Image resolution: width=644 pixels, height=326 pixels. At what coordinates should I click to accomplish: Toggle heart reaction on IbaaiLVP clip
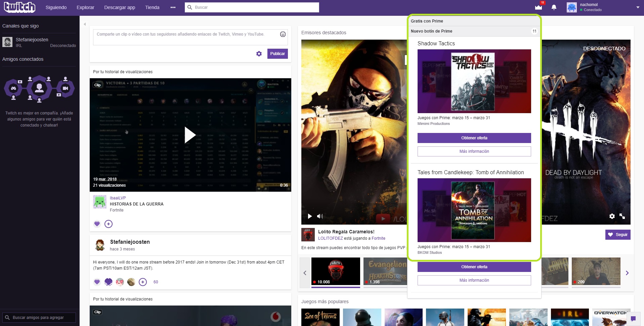97,224
